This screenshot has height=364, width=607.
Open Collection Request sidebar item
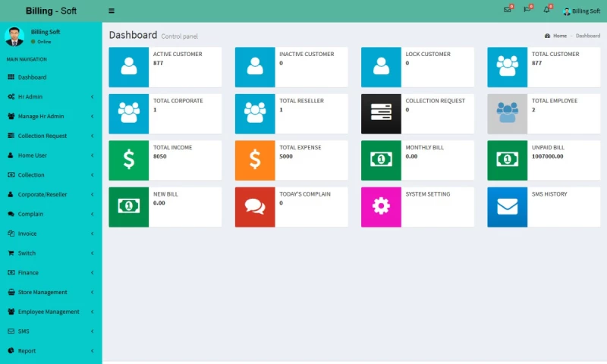pyautogui.click(x=51, y=136)
